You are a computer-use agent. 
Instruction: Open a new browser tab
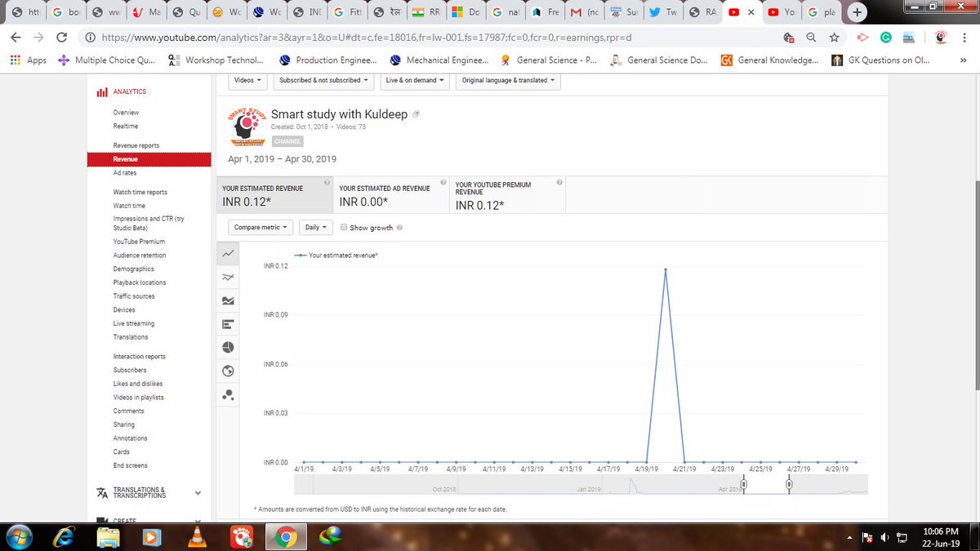tap(857, 12)
